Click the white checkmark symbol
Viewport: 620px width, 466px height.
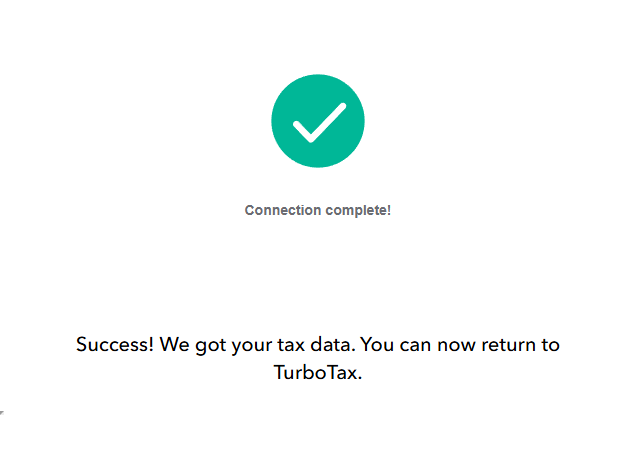coord(319,123)
